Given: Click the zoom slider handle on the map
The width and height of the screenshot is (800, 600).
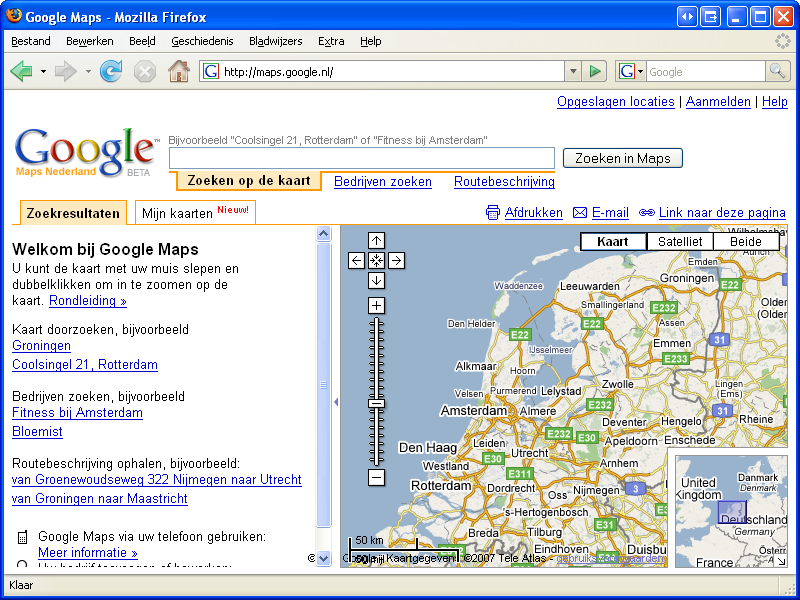Looking at the screenshot, I should click(377, 404).
